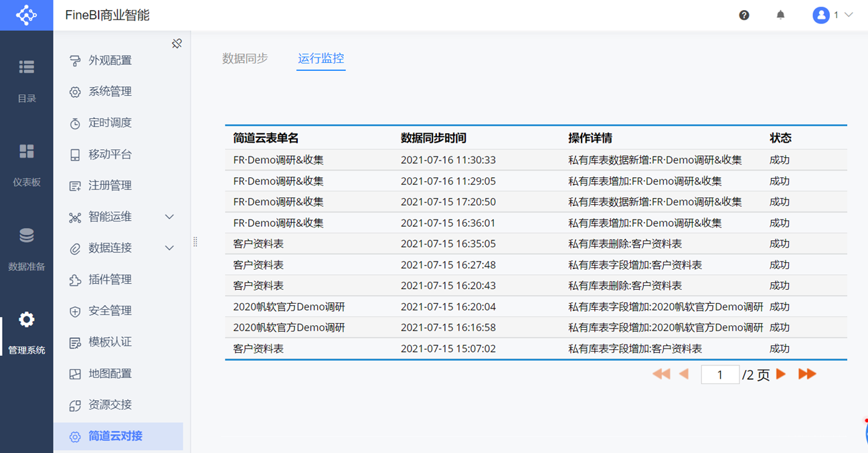Switch to the 数据同步 tab

(245, 58)
